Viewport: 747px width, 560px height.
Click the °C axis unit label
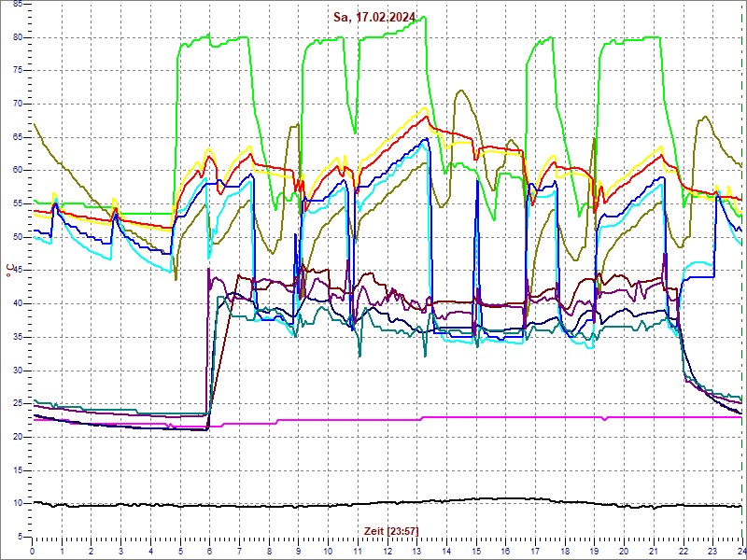point(10,271)
